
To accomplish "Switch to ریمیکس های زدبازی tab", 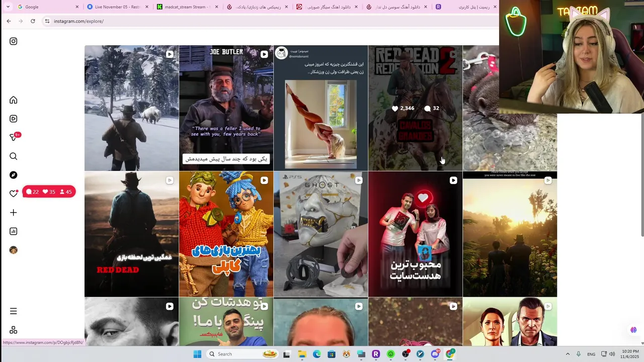I will [x=257, y=7].
